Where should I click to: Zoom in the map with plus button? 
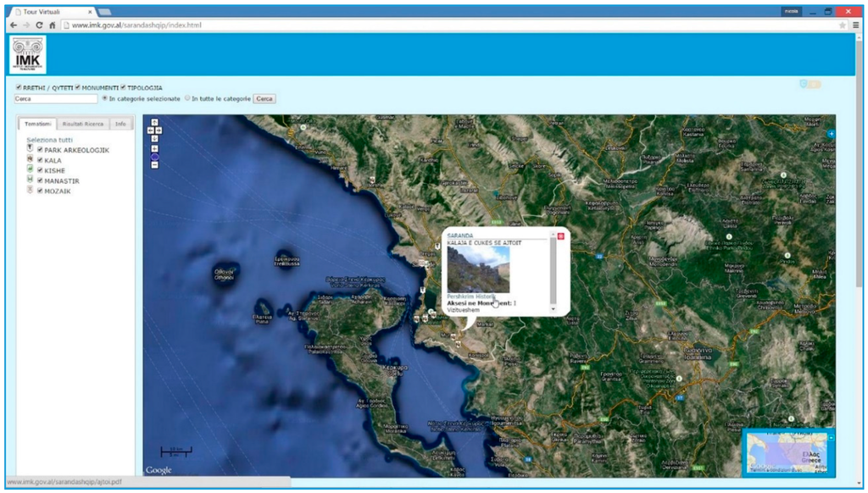click(154, 148)
